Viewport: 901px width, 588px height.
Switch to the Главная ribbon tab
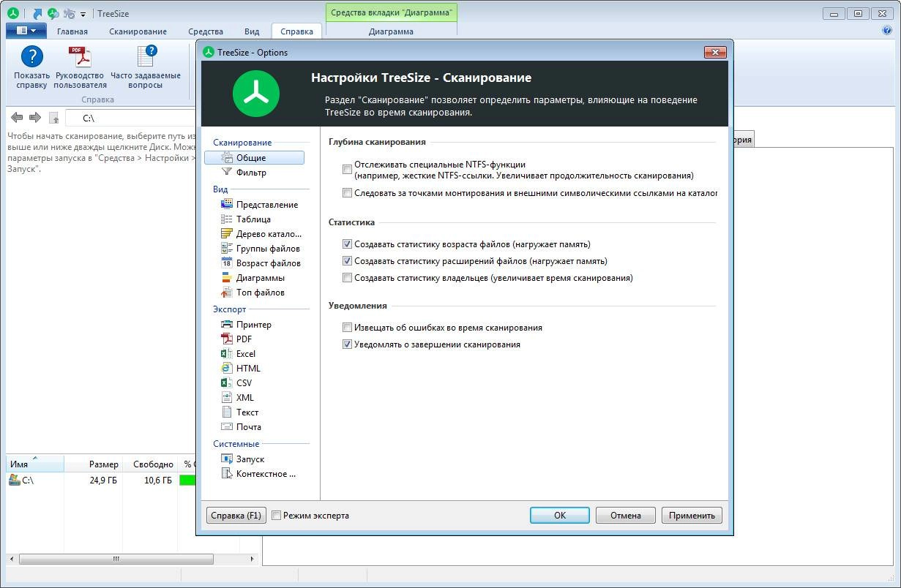(x=72, y=31)
